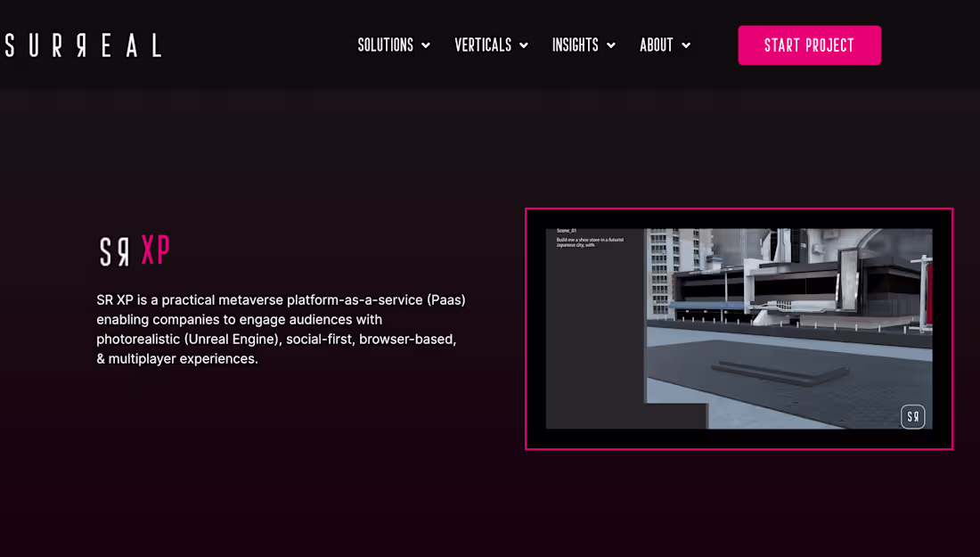Screen dimensions: 980x557
Task: Click the SURREAL logo in header
Action: point(83,45)
